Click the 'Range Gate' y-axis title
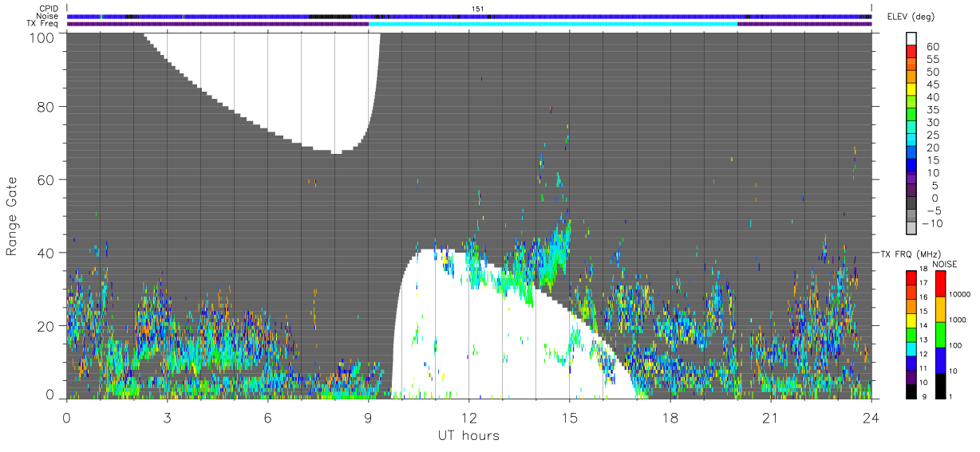The image size is (980, 452). tap(12, 216)
